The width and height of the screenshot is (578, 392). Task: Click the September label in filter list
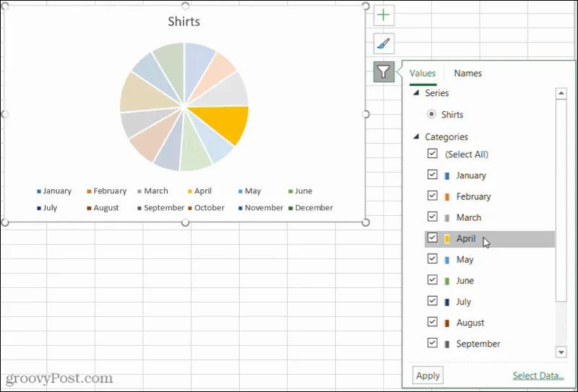coord(478,344)
